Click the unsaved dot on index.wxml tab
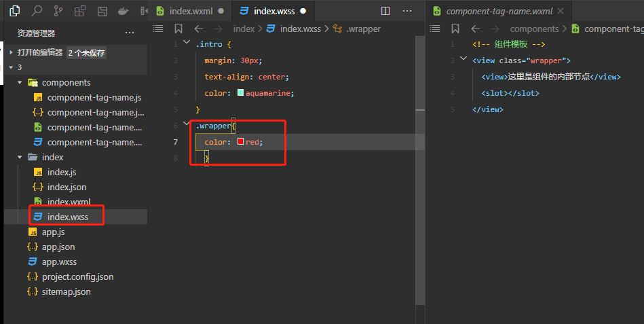Screen dimensions: 644x324 (x=221, y=11)
